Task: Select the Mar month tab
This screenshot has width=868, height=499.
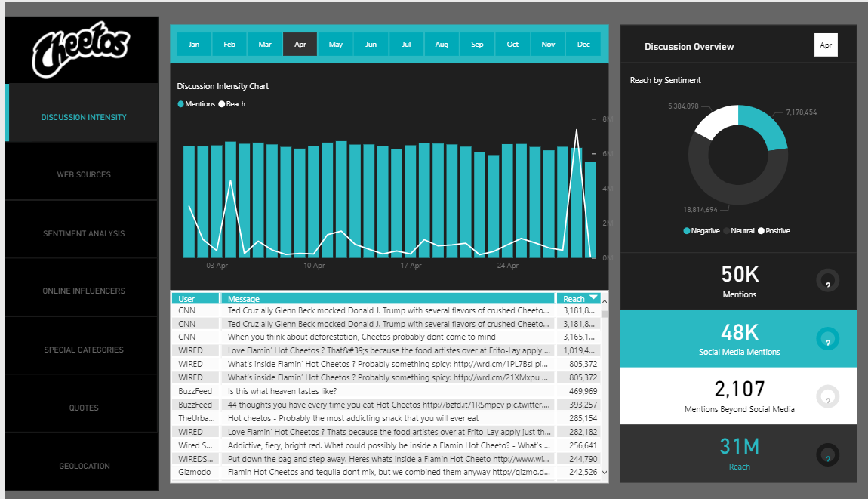Action: pyautogui.click(x=265, y=45)
